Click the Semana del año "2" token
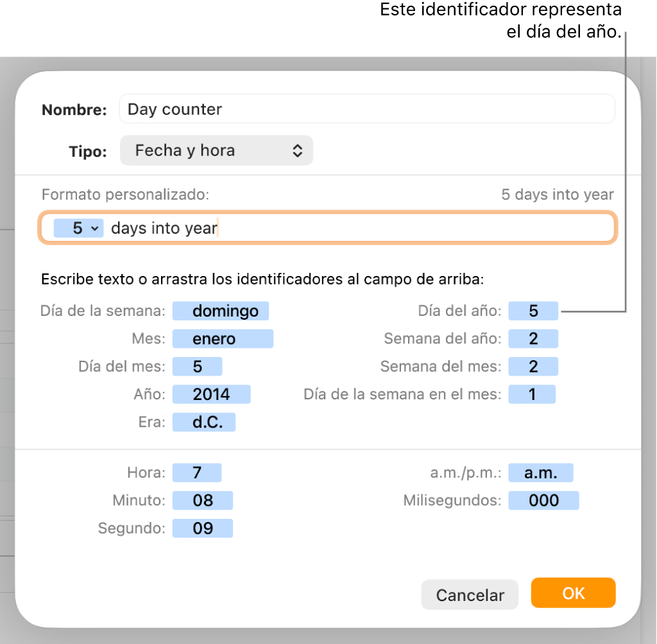 (533, 338)
